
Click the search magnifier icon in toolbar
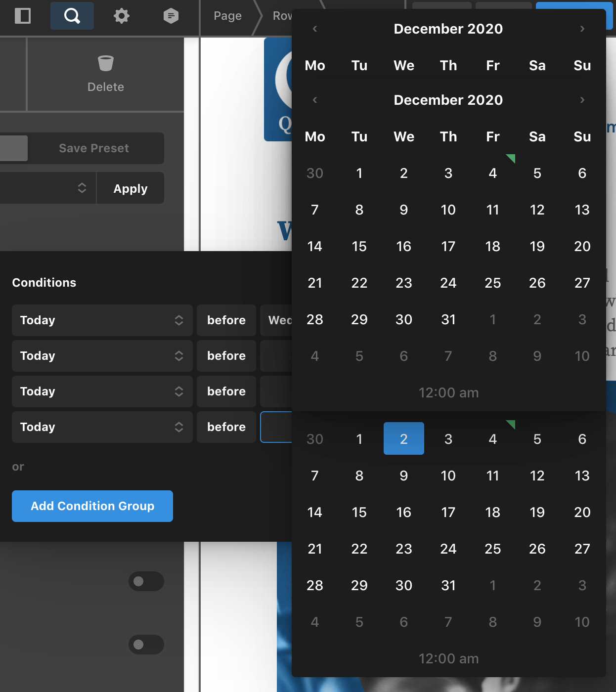[x=72, y=16]
